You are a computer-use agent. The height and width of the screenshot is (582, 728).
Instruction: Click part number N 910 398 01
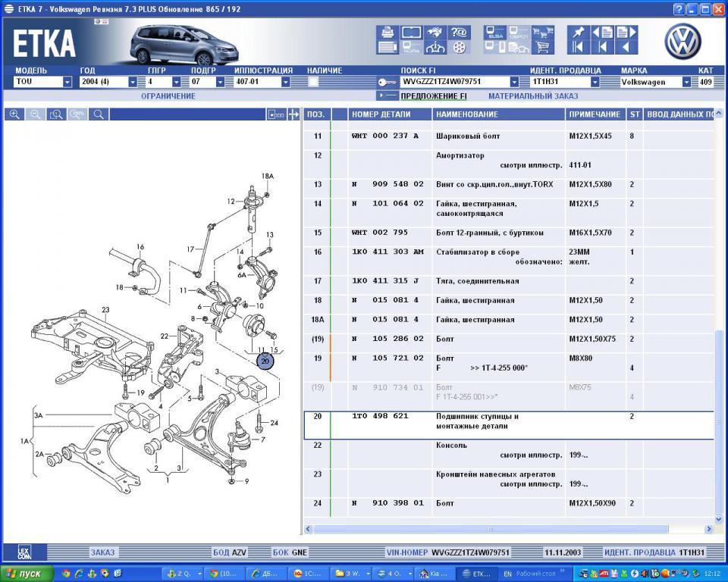(388, 503)
